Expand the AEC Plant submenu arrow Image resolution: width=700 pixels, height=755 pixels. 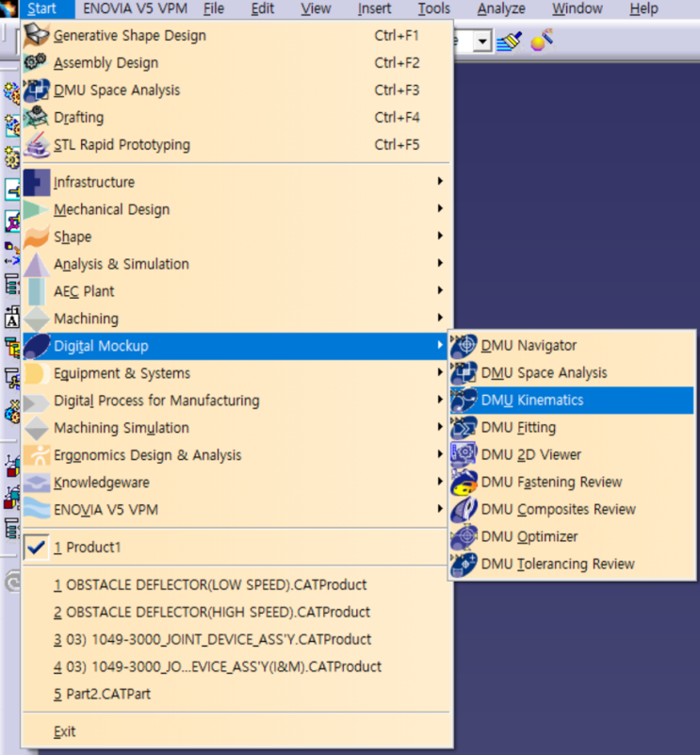440,290
